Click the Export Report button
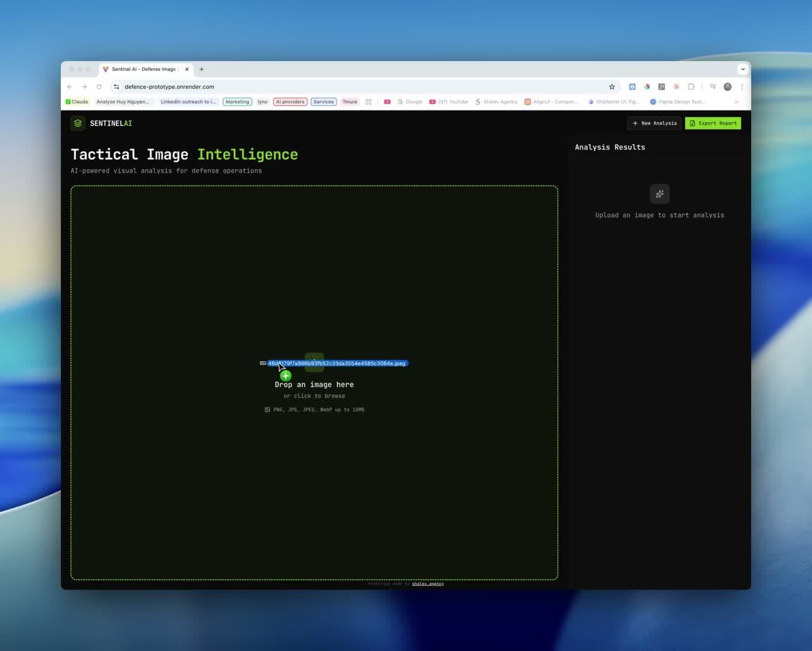The width and height of the screenshot is (812, 651). (x=713, y=123)
